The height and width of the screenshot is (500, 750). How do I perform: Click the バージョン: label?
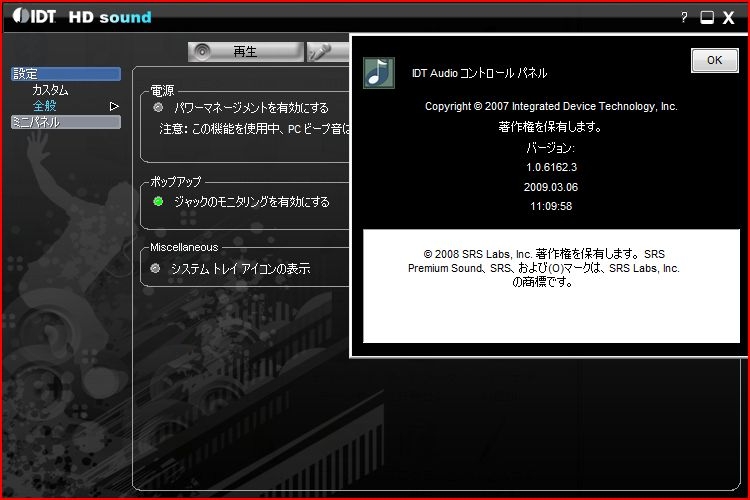pyautogui.click(x=551, y=148)
